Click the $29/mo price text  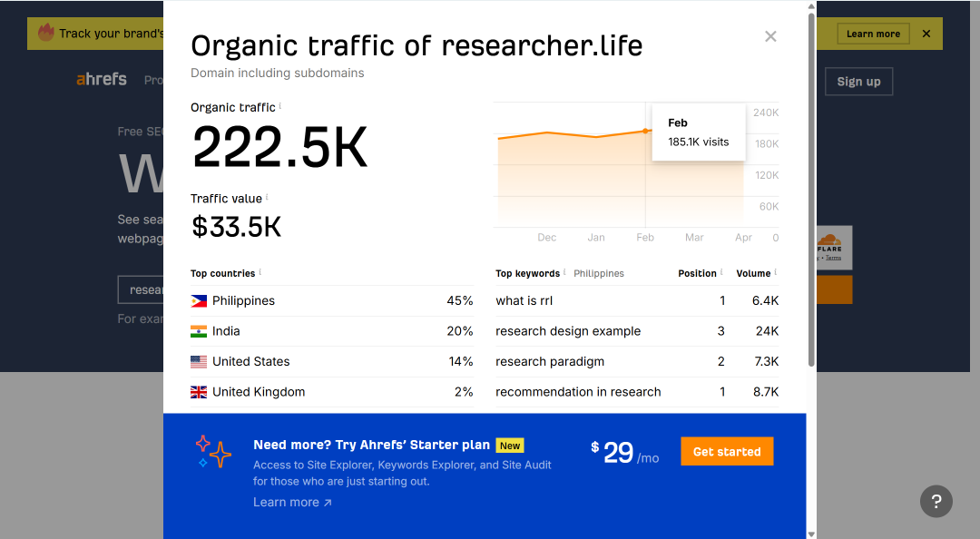625,452
